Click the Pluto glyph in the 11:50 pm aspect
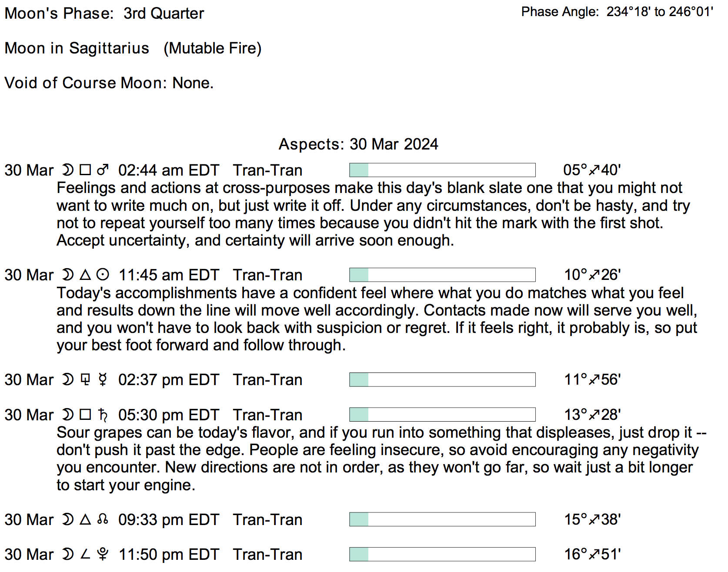The width and height of the screenshot is (728, 572). [x=103, y=554]
